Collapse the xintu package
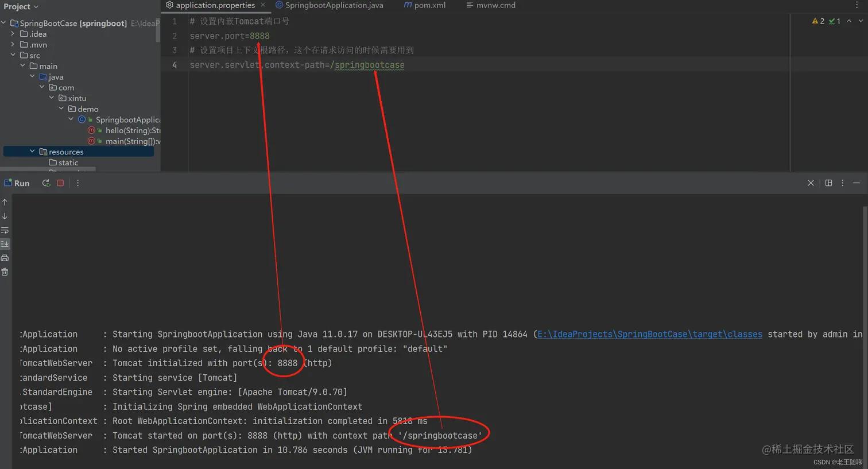The width and height of the screenshot is (868, 469). [x=52, y=98]
